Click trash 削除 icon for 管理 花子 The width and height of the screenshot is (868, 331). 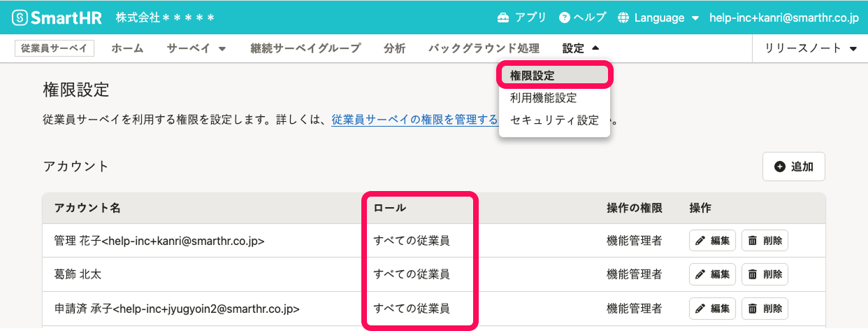(x=752, y=241)
